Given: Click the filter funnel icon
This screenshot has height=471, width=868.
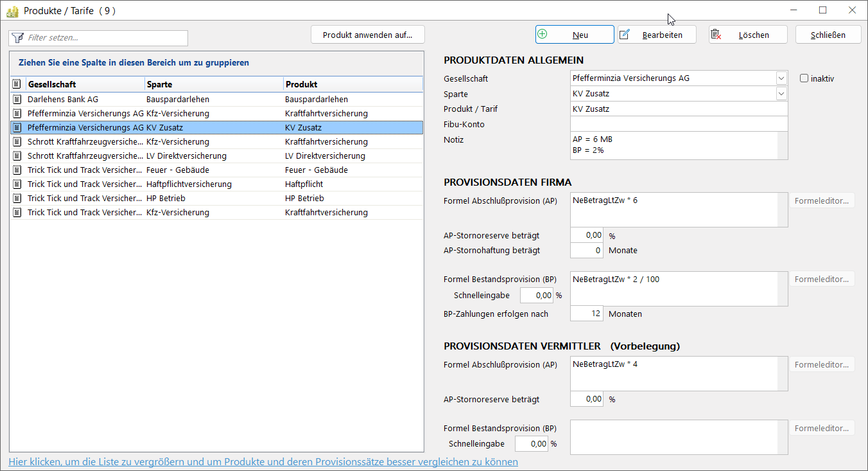Looking at the screenshot, I should tap(17, 38).
